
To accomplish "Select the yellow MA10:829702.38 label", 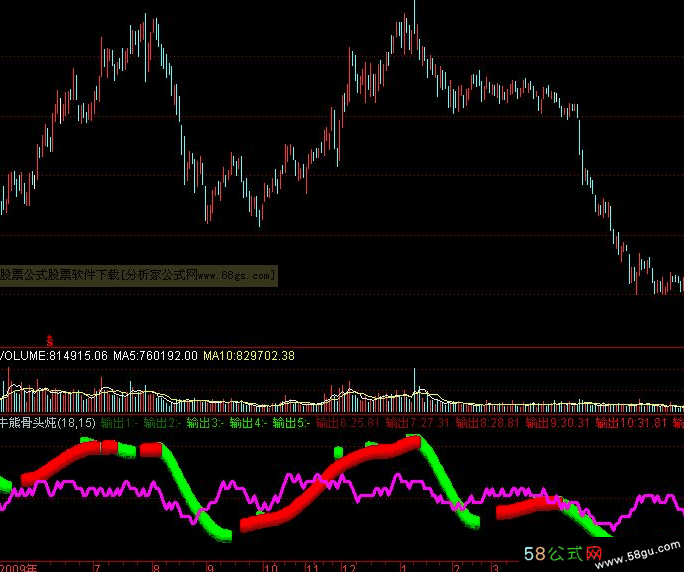I will pyautogui.click(x=250, y=355).
